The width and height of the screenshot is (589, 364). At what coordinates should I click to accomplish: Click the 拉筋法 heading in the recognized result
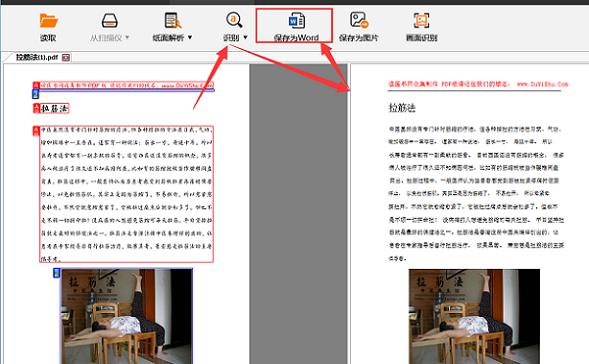(x=402, y=108)
